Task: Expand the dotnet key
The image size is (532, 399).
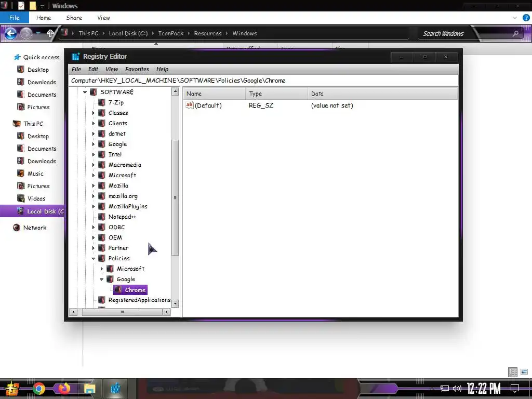Action: coord(94,134)
